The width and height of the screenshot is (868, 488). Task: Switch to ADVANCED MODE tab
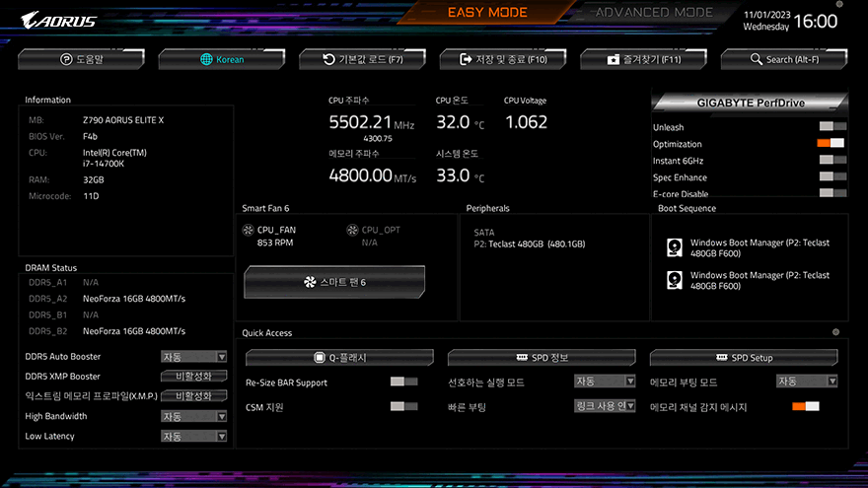click(654, 12)
